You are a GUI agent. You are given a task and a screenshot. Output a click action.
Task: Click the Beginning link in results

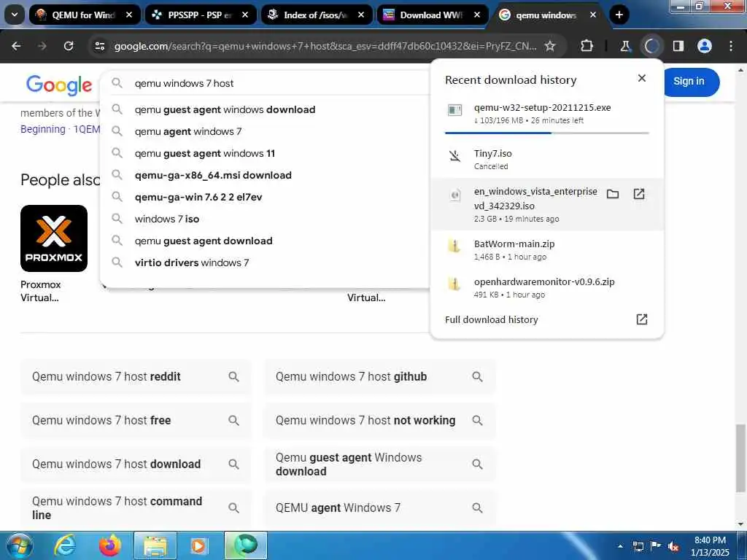coord(43,129)
